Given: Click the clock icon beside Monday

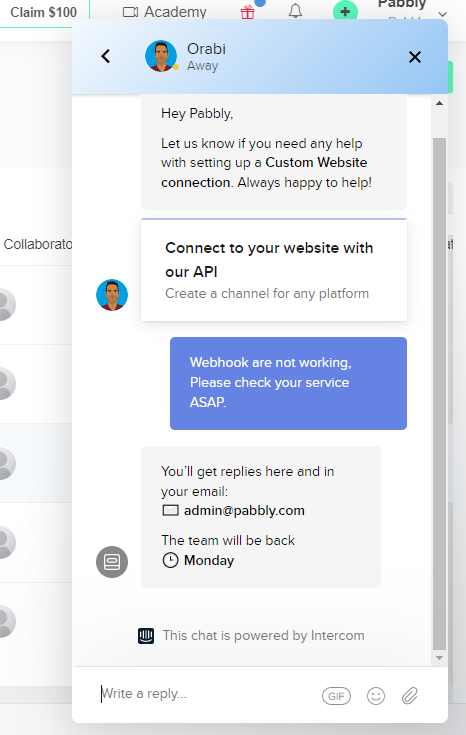Looking at the screenshot, I should pyautogui.click(x=170, y=560).
